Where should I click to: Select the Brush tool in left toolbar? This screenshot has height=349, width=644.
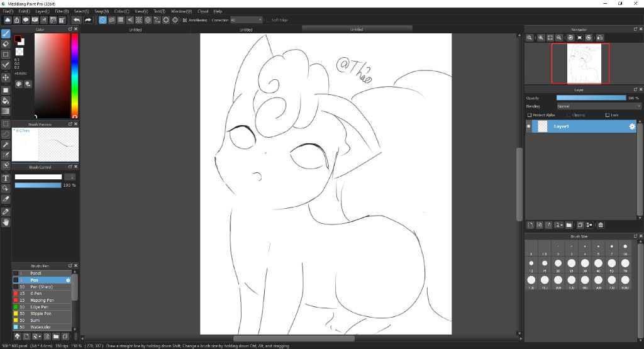point(6,34)
